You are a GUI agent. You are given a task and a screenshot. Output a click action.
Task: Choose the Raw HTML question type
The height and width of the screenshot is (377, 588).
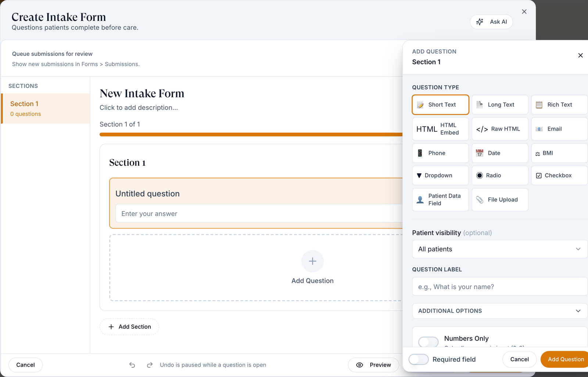point(500,129)
